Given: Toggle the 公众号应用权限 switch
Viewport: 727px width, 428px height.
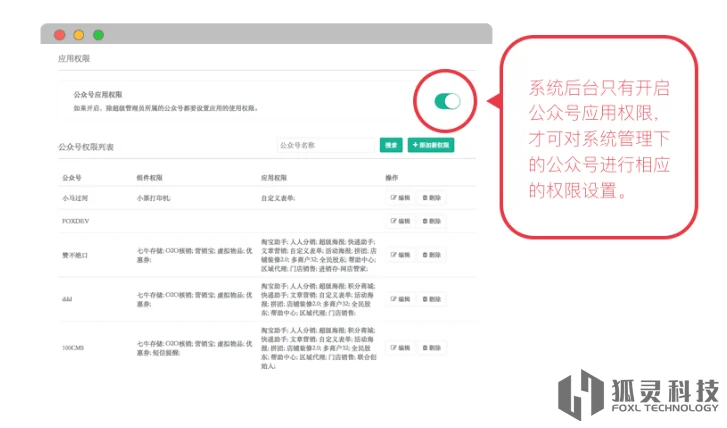Looking at the screenshot, I should tap(447, 101).
